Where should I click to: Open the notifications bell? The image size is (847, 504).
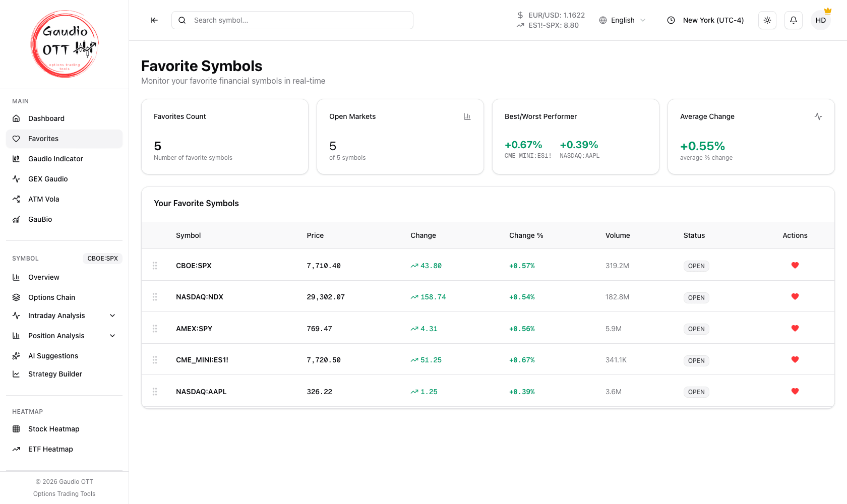pos(794,20)
